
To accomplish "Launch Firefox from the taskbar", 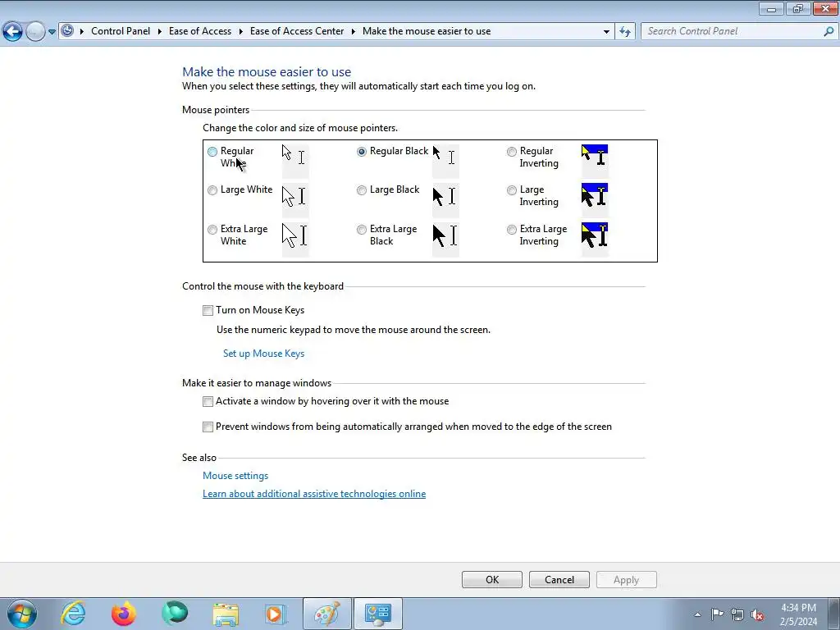I will point(124,614).
